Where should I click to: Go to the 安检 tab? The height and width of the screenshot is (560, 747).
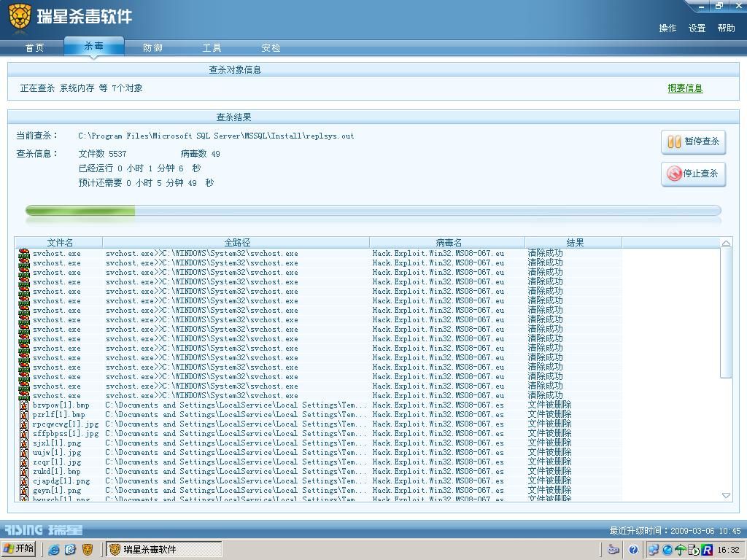[271, 47]
